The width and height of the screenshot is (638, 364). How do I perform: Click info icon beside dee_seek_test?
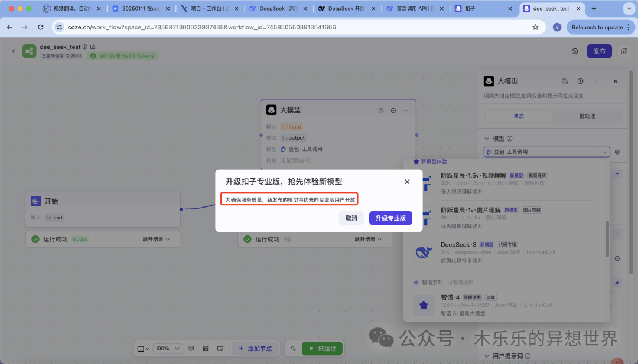(85, 47)
